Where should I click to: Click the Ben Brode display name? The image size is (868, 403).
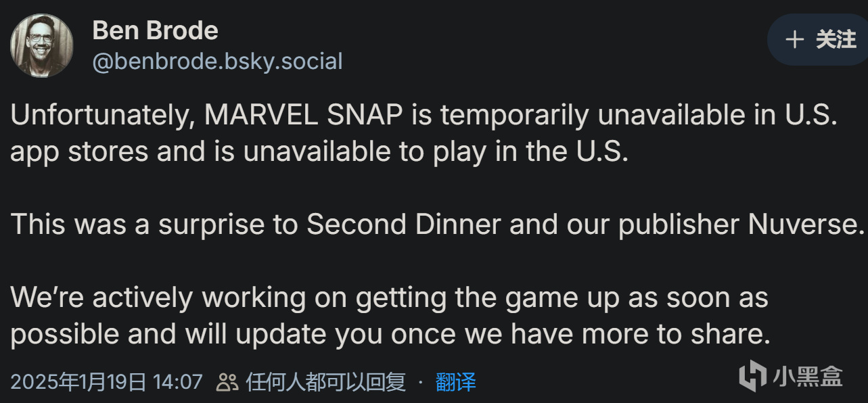(x=155, y=30)
